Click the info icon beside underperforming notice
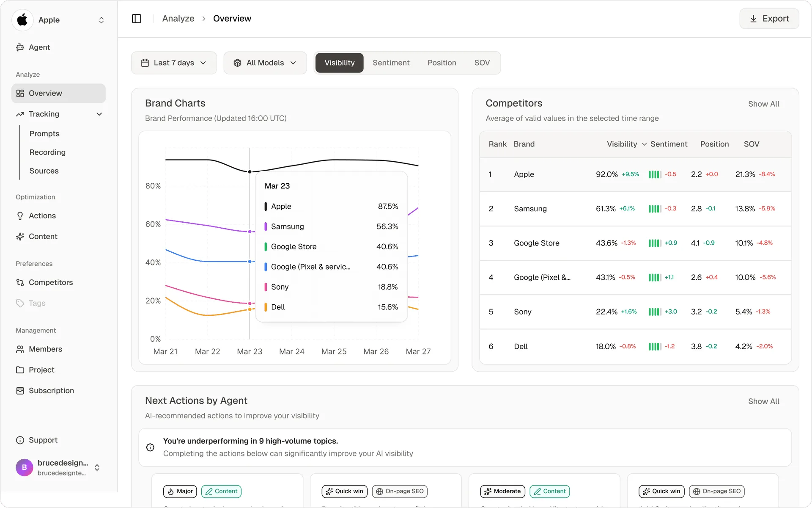812x508 pixels. [x=150, y=447]
